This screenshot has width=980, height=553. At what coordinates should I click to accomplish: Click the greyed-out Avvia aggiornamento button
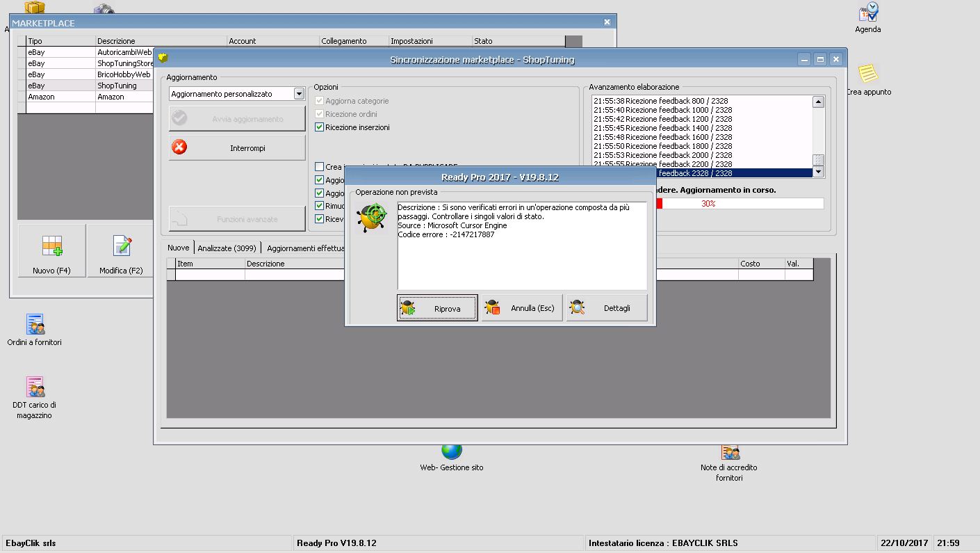[237, 119]
